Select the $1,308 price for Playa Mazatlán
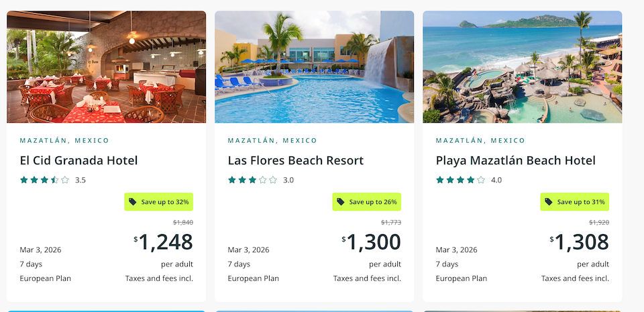Screen dimensions: 644x312 click(580, 242)
